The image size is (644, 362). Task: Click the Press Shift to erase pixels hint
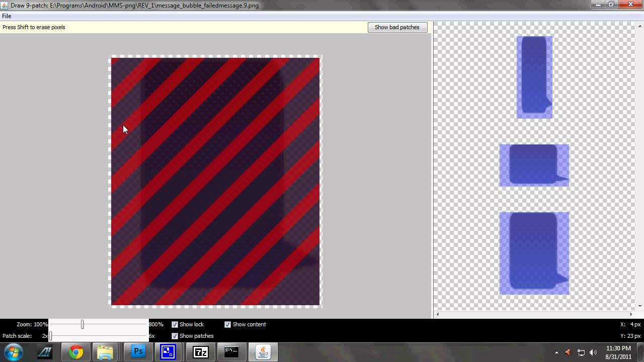click(x=34, y=27)
